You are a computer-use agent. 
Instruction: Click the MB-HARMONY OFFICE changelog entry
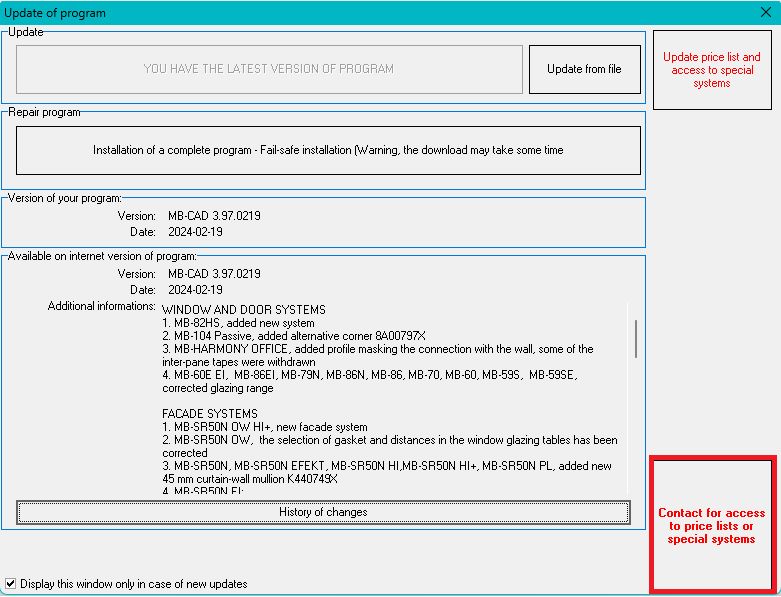pos(377,349)
